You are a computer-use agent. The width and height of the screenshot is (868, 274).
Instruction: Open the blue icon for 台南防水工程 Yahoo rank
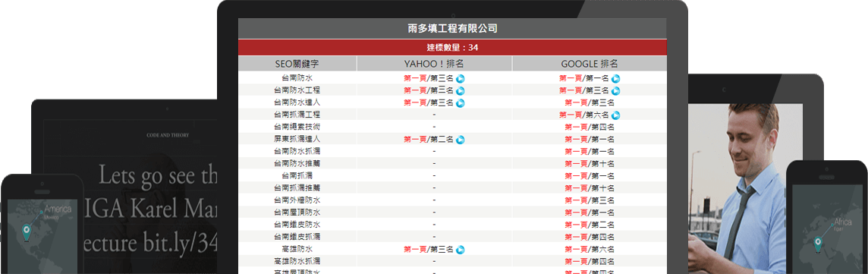pos(460,91)
